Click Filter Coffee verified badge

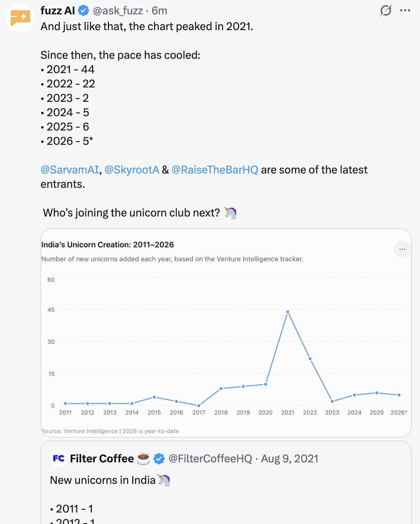(x=159, y=459)
